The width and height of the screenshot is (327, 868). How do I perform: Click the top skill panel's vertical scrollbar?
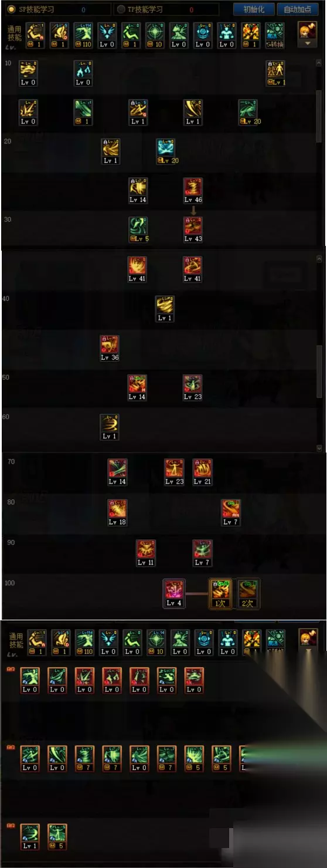(x=319, y=117)
